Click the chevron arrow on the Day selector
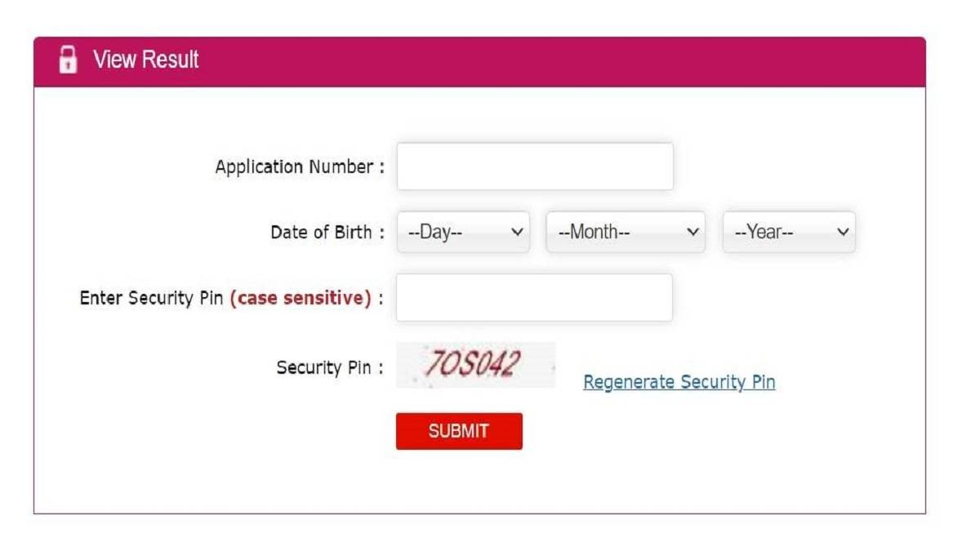 (x=516, y=232)
